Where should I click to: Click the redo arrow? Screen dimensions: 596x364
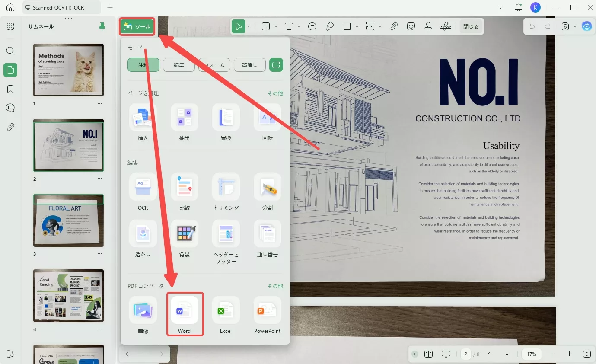click(548, 27)
